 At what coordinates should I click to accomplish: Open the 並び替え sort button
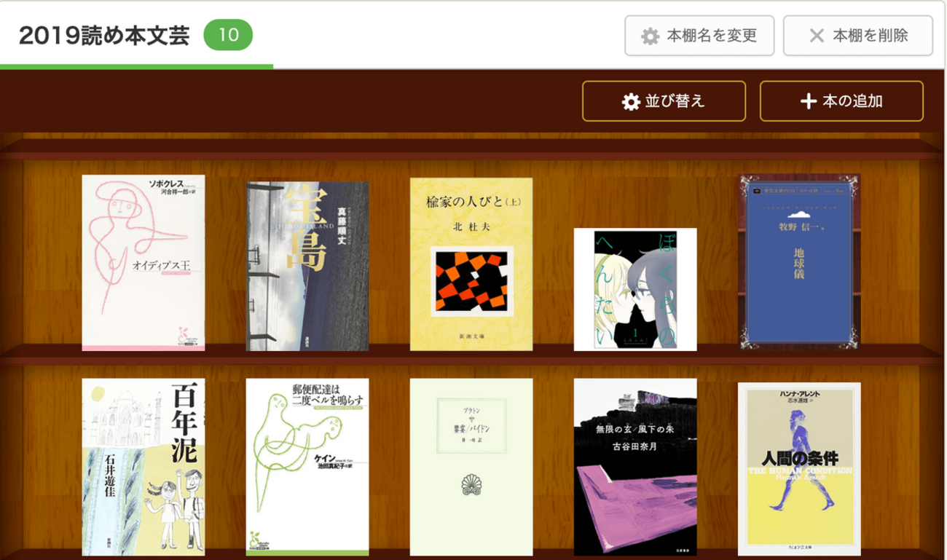664,101
